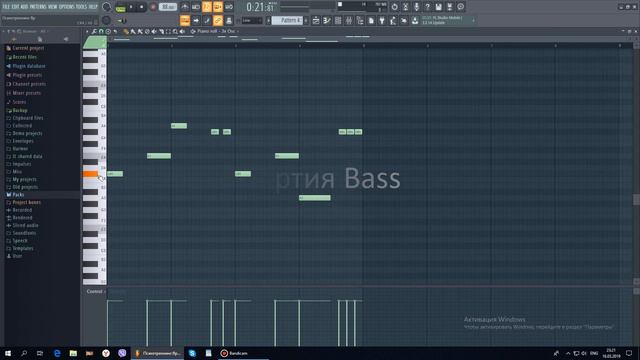Click the audio editor scissors icon
Viewport: 640px width, 360px height.
[405, 7]
